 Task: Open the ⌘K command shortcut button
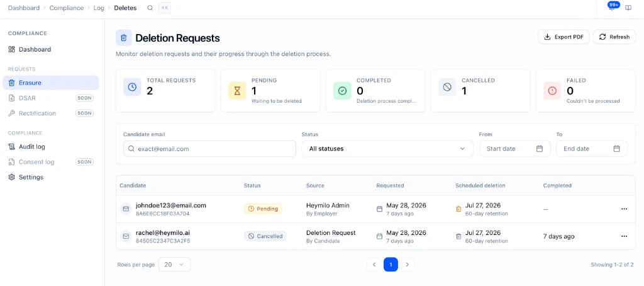[165, 8]
